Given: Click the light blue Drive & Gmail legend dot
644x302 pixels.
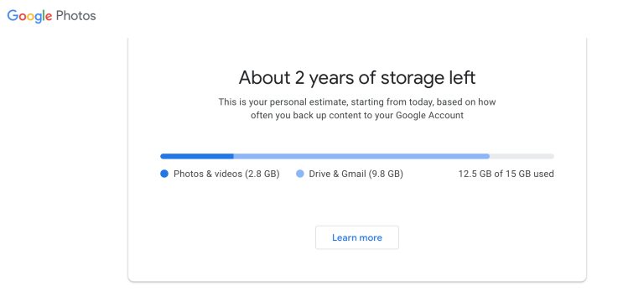Looking at the screenshot, I should click(300, 174).
